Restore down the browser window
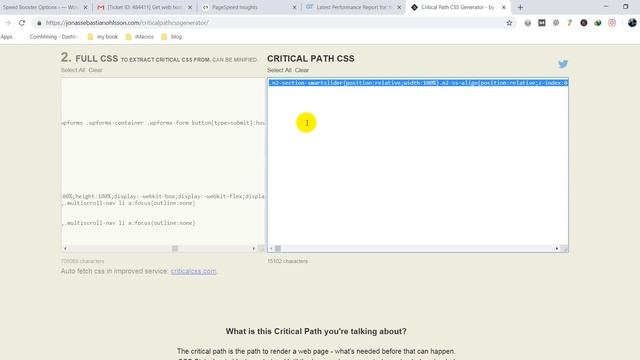 tap(625, 7)
